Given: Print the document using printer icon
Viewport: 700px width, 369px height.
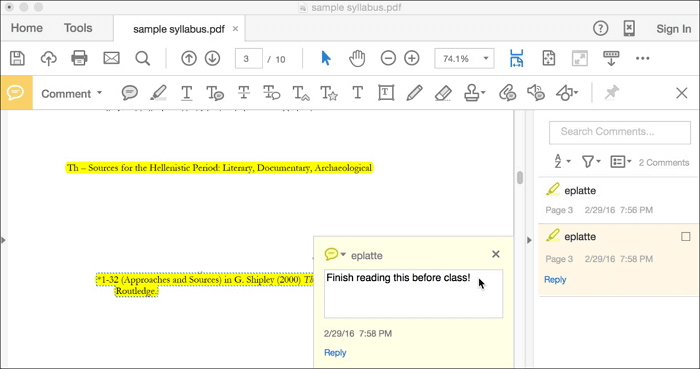Looking at the screenshot, I should [x=79, y=58].
